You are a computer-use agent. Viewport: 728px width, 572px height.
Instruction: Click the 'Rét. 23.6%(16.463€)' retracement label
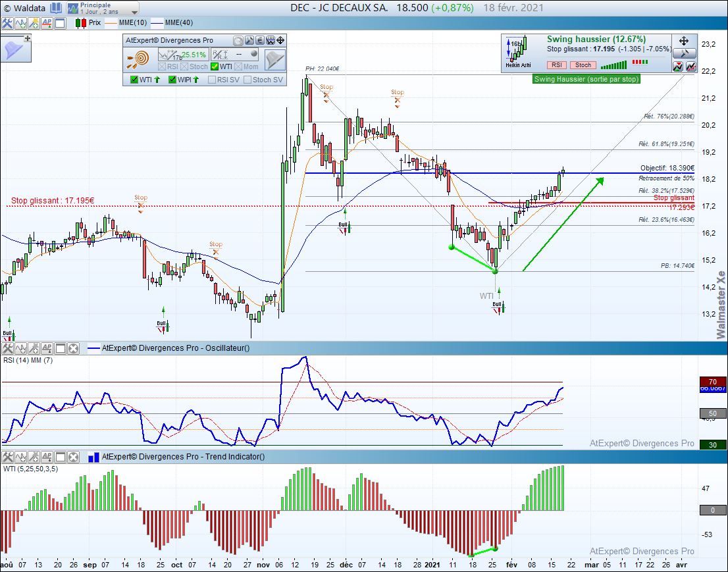pos(666,220)
